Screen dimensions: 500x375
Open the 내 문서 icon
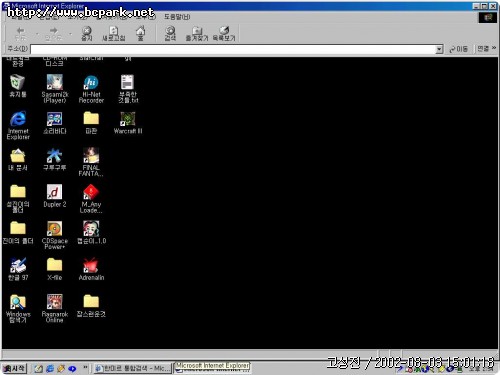(x=18, y=159)
